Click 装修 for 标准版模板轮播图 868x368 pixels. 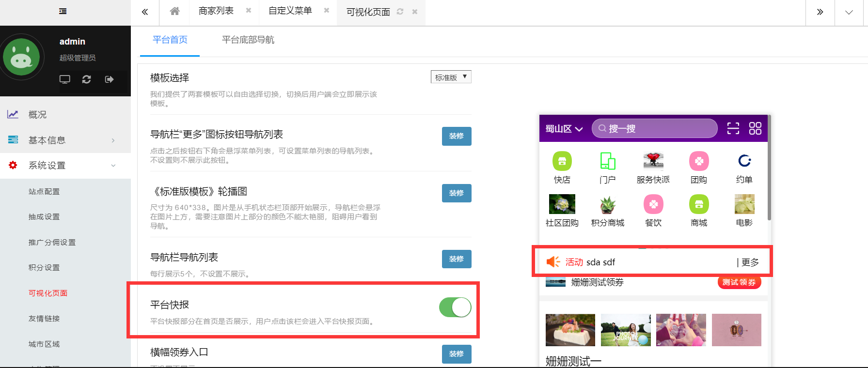[x=457, y=193]
